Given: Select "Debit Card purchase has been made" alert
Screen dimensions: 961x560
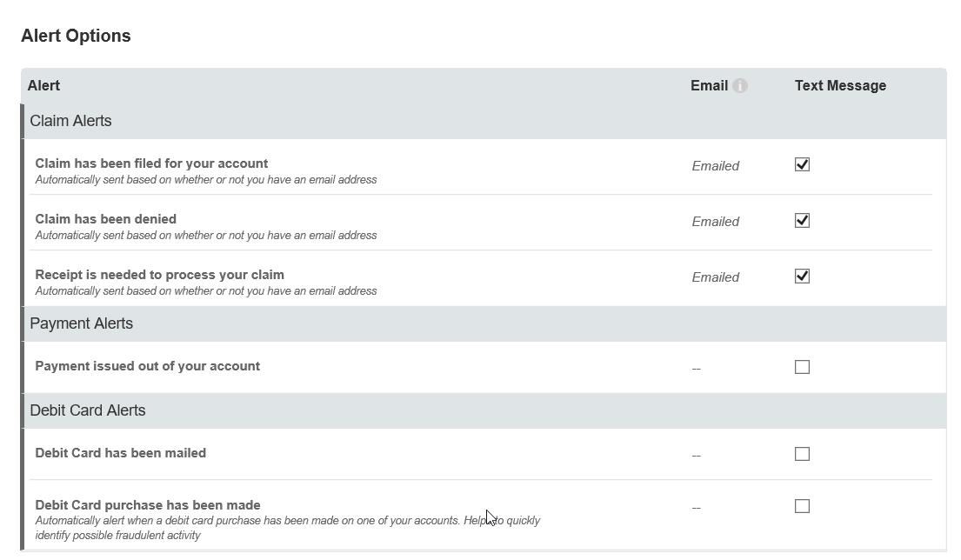Looking at the screenshot, I should point(147,505).
